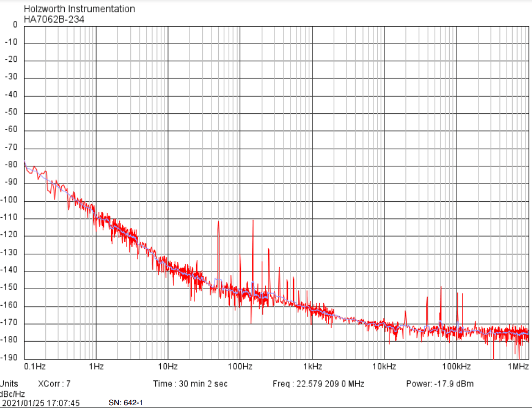The image size is (532, 408).
Task: Select the HA7062B-234 model label
Action: coord(54,19)
